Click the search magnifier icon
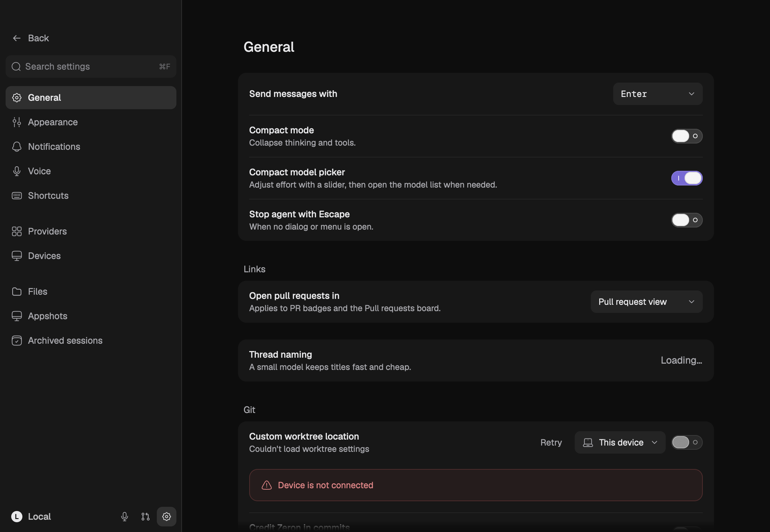The image size is (770, 532). pos(16,66)
